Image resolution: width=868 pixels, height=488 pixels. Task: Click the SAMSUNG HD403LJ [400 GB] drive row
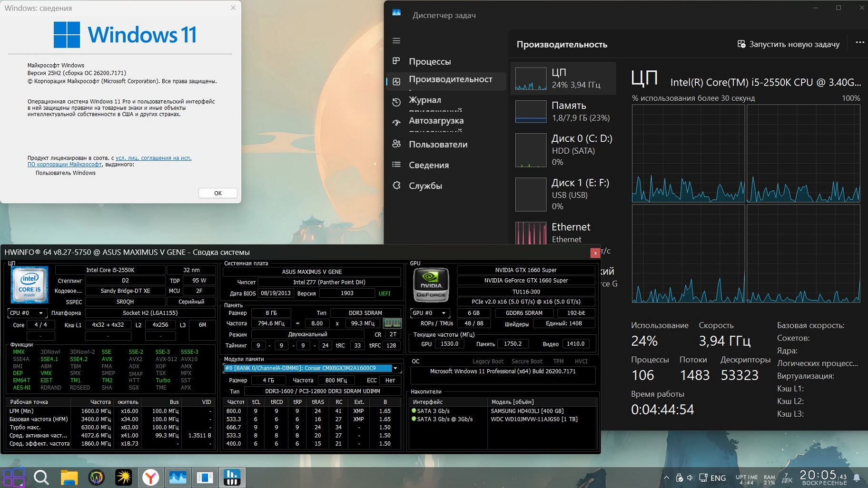click(503, 411)
